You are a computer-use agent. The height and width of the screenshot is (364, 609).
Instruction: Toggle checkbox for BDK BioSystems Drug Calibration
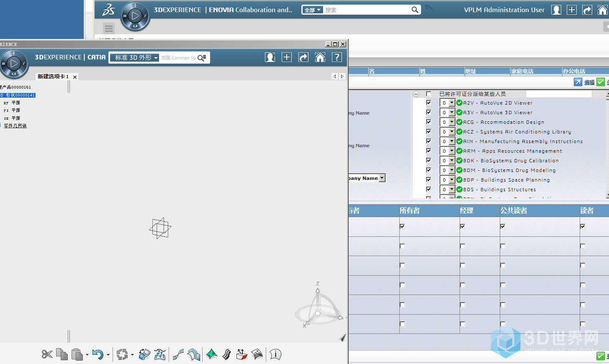coord(429,160)
